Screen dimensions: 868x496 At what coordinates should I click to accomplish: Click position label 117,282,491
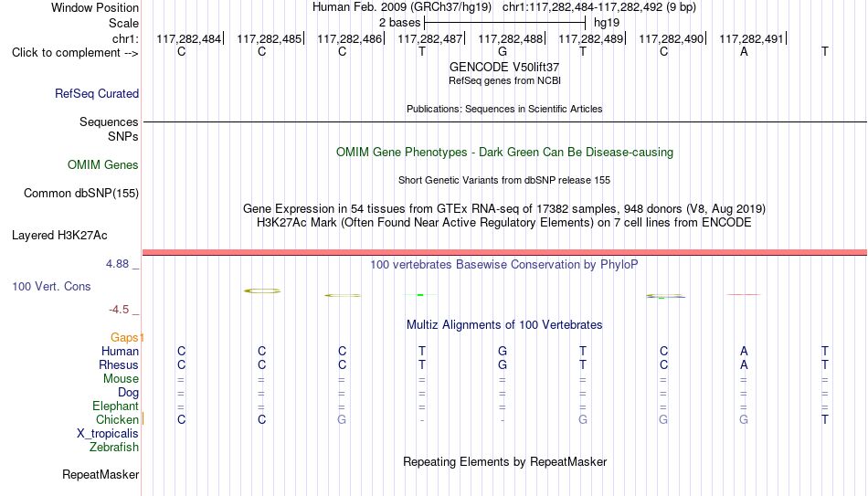coord(752,38)
